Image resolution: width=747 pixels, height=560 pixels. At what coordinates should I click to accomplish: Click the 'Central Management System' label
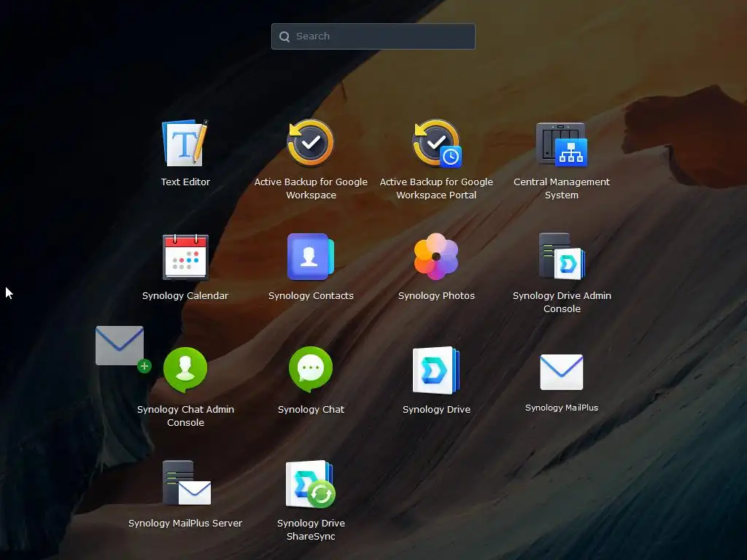click(x=562, y=189)
